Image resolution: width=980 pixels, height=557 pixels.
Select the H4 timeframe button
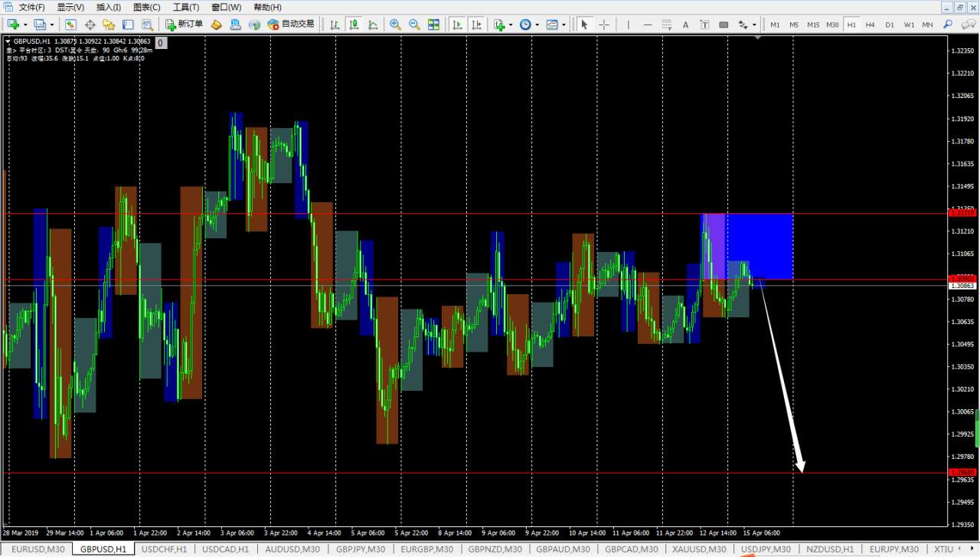pos(871,25)
